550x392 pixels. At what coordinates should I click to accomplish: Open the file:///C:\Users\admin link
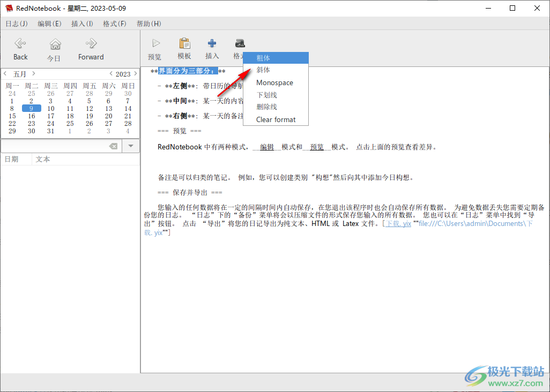pyautogui.click(x=475, y=223)
